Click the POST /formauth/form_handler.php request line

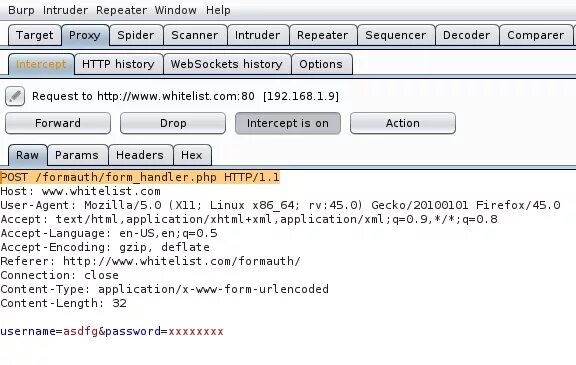pos(140,177)
